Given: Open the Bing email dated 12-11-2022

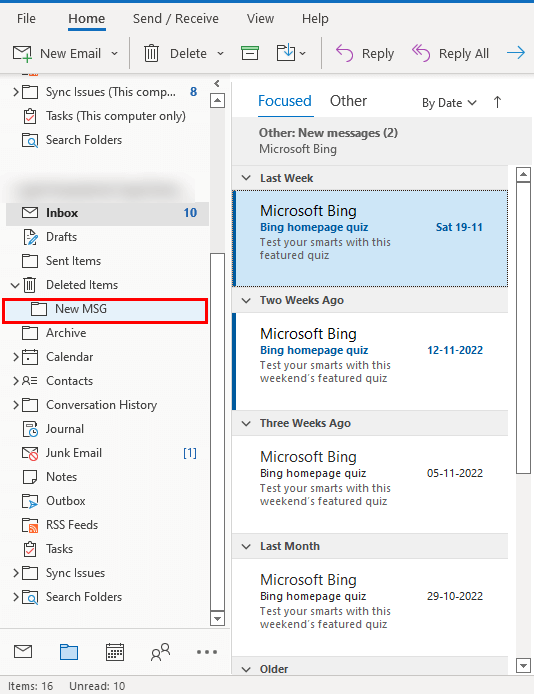Looking at the screenshot, I should tap(370, 361).
